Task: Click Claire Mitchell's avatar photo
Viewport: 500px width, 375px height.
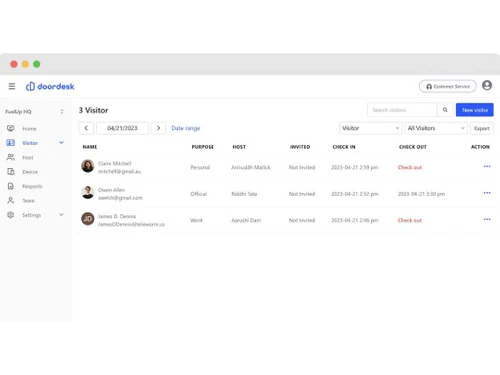Action: tap(88, 166)
